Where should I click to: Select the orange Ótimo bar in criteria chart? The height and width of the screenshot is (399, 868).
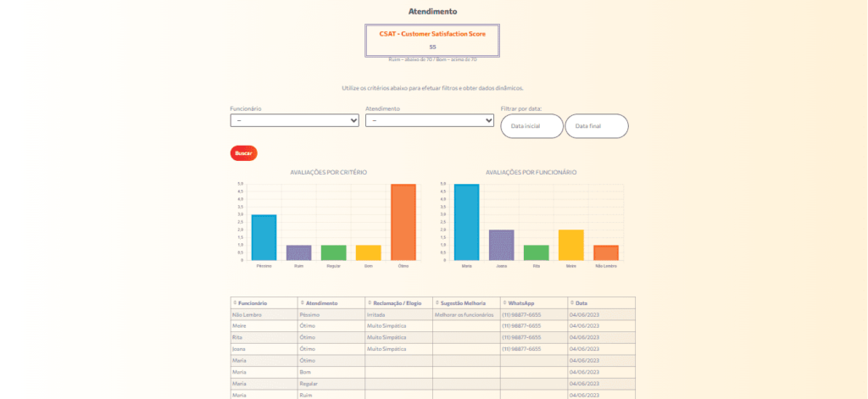tap(403, 222)
